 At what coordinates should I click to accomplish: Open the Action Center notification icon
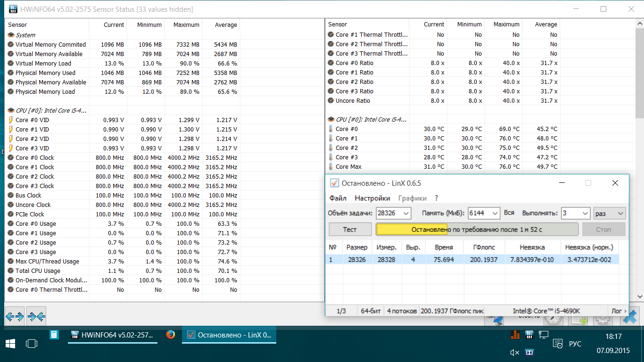558,344
